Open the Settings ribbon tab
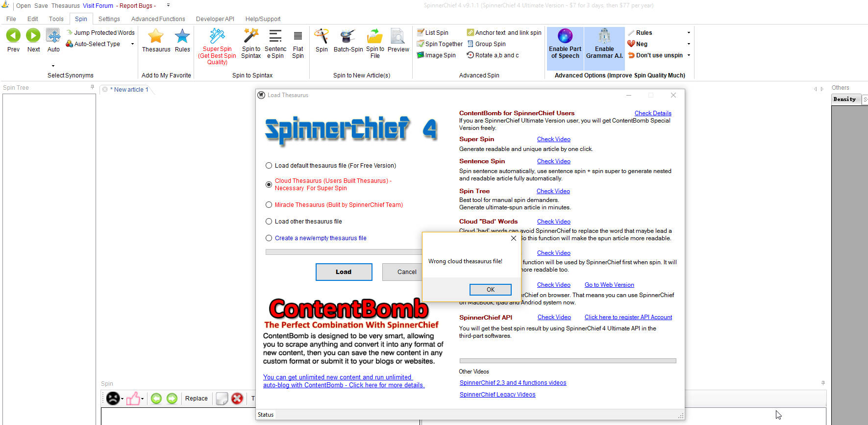This screenshot has height=425, width=868. 109,19
